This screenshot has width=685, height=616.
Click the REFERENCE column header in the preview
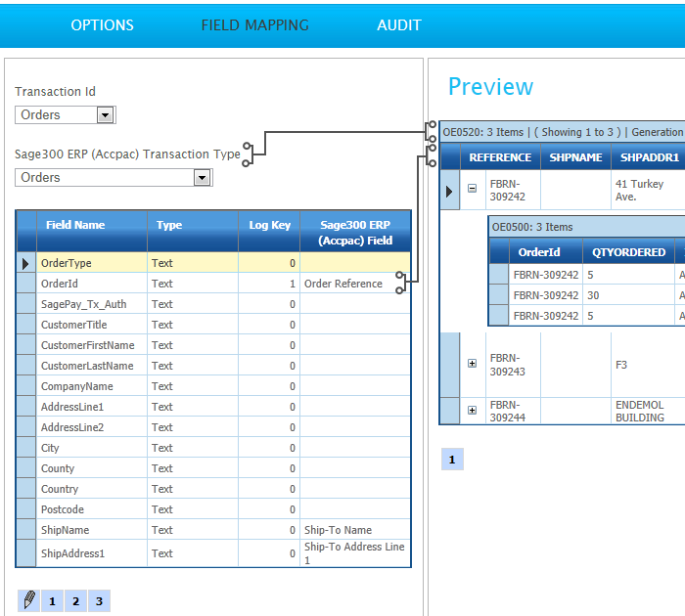[x=499, y=156]
